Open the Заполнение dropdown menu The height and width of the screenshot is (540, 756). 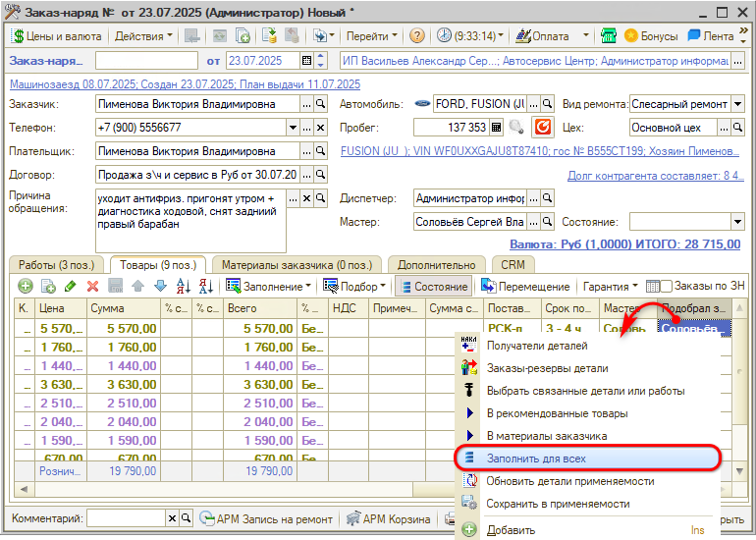269,287
